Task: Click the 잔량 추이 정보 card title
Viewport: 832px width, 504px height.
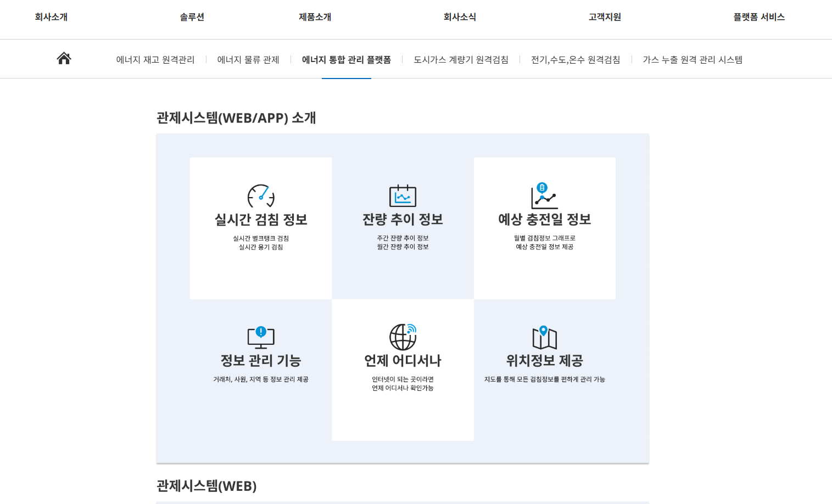Action: point(403,219)
